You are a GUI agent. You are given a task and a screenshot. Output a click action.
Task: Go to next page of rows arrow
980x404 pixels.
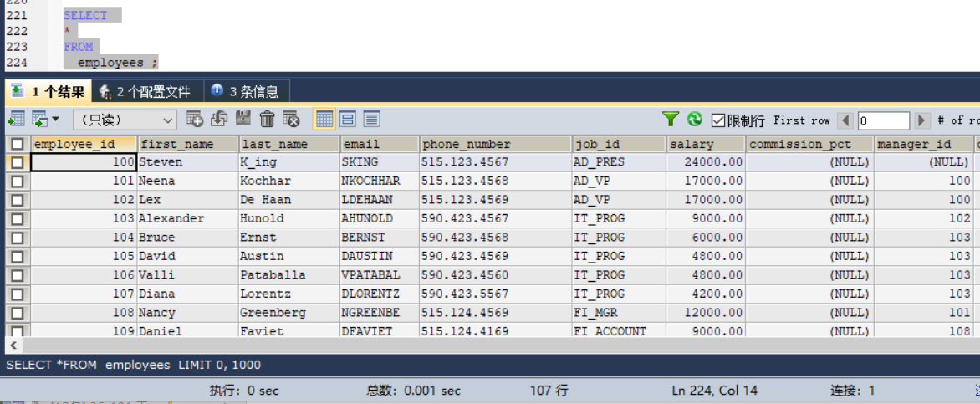click(921, 120)
